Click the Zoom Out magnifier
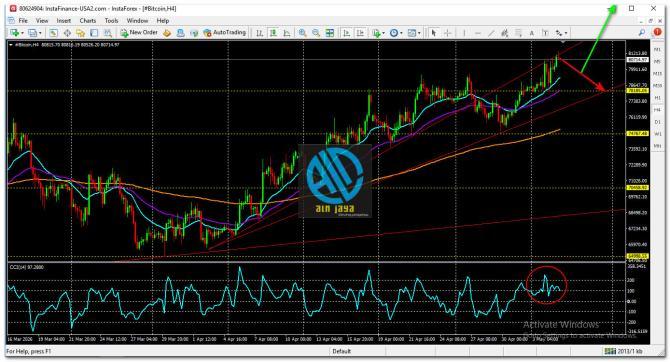The width and height of the screenshot is (670, 362). 316,33
